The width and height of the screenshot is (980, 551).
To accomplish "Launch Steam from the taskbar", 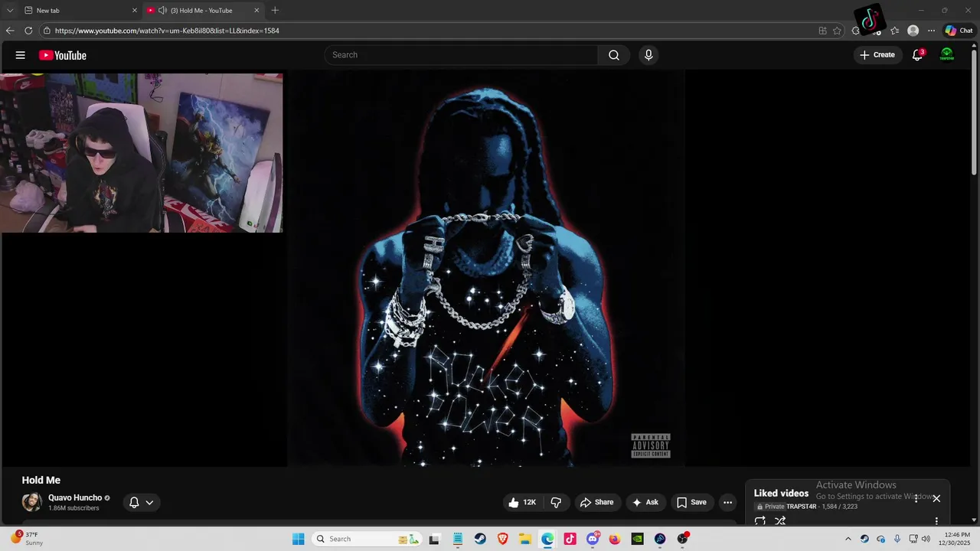I will pyautogui.click(x=480, y=539).
